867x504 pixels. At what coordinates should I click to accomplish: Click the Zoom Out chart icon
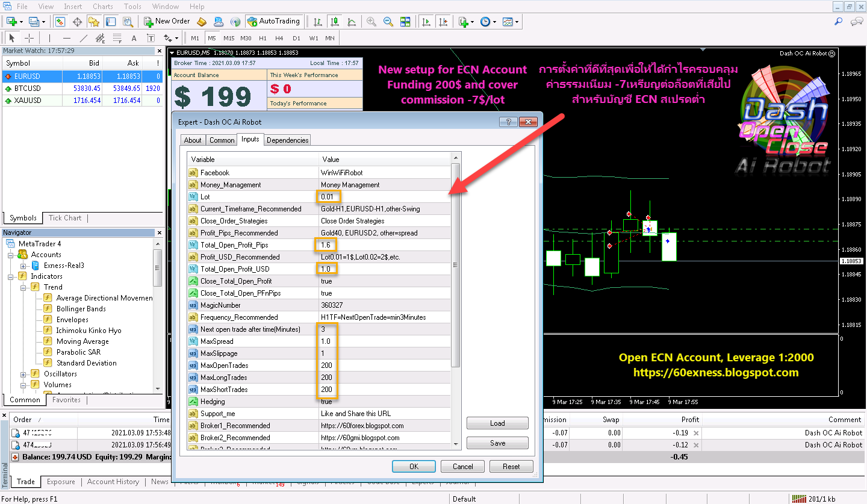click(388, 22)
